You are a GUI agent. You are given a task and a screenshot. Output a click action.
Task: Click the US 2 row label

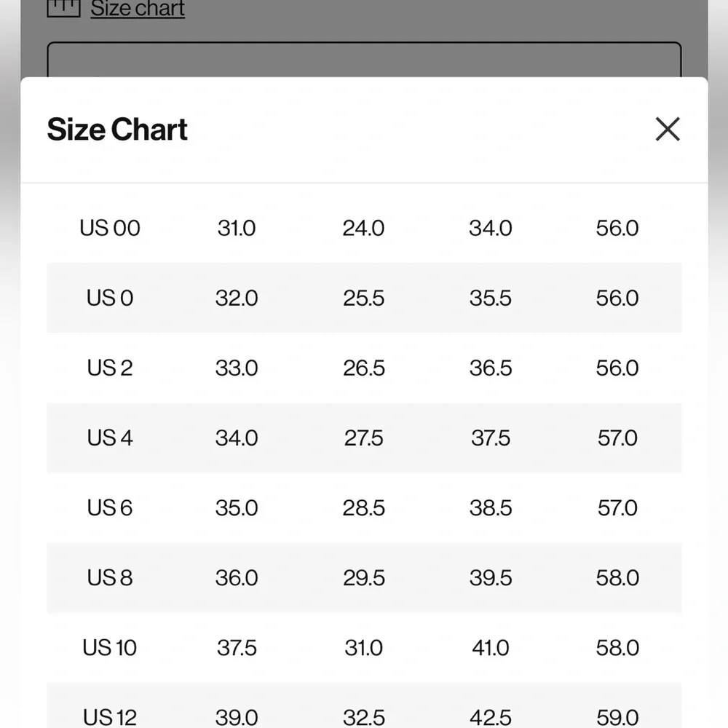click(x=110, y=368)
